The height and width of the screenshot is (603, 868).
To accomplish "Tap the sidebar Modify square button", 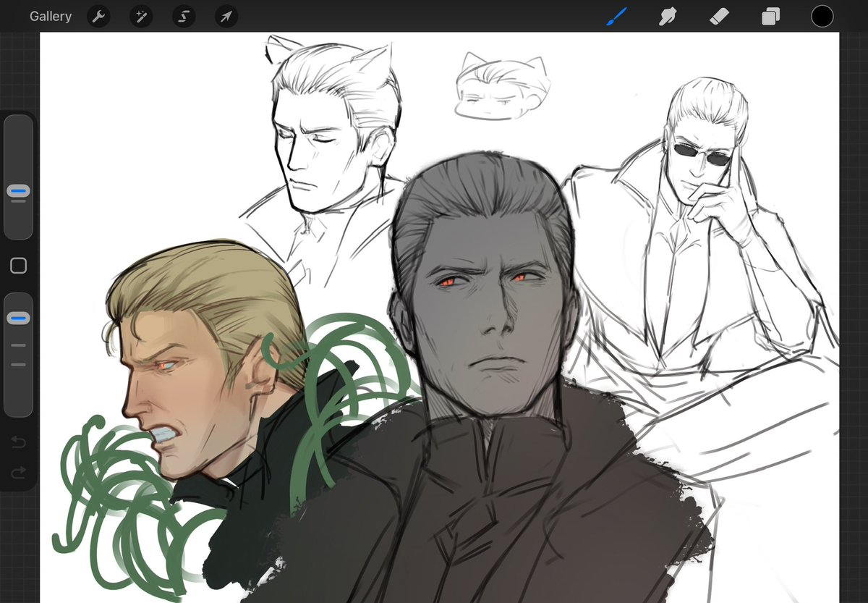I will [x=19, y=266].
